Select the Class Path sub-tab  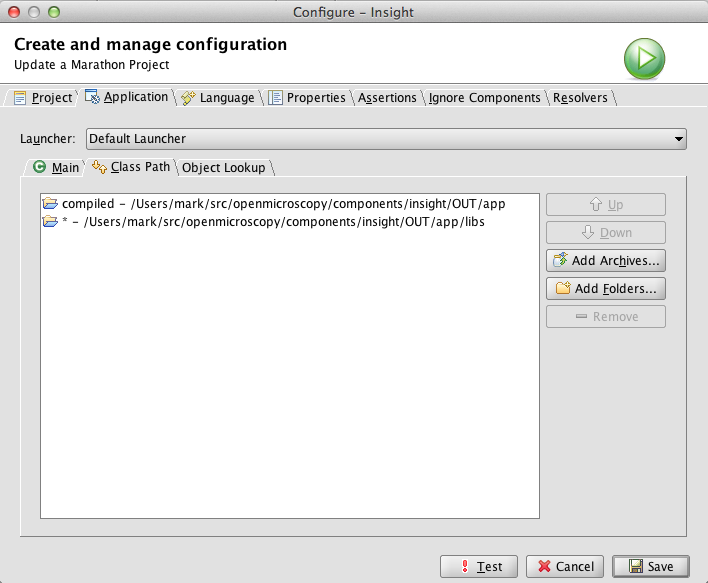pyautogui.click(x=131, y=167)
